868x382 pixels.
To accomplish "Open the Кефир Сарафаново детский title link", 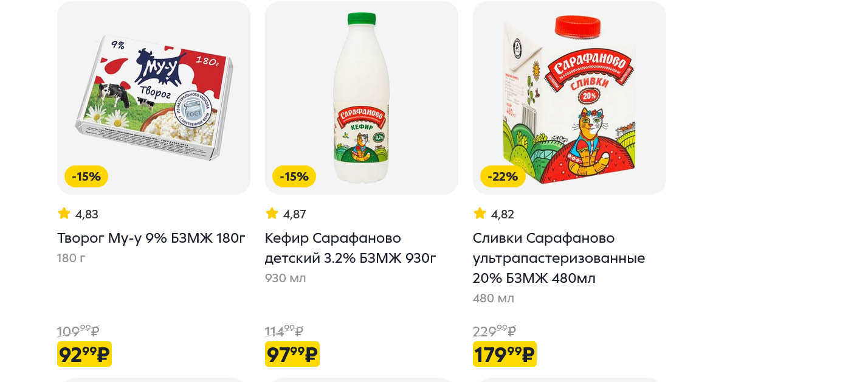I will 351,248.
